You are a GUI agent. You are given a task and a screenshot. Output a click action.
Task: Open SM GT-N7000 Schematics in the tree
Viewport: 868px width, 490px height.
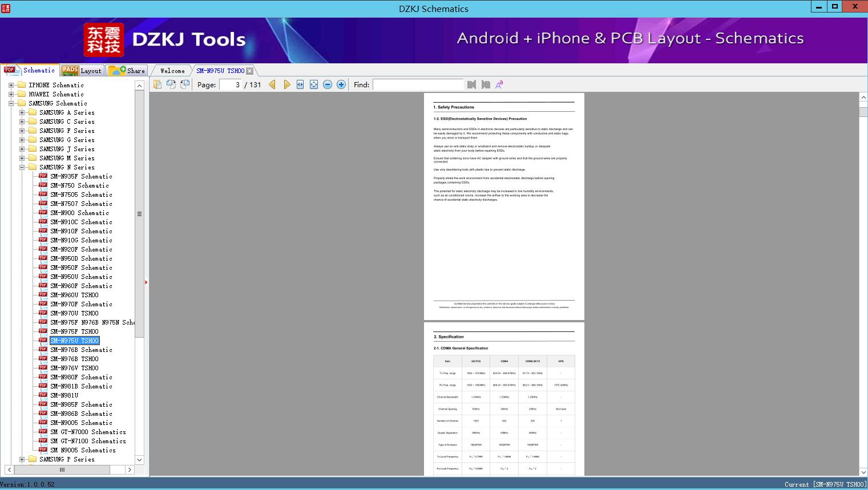point(88,432)
